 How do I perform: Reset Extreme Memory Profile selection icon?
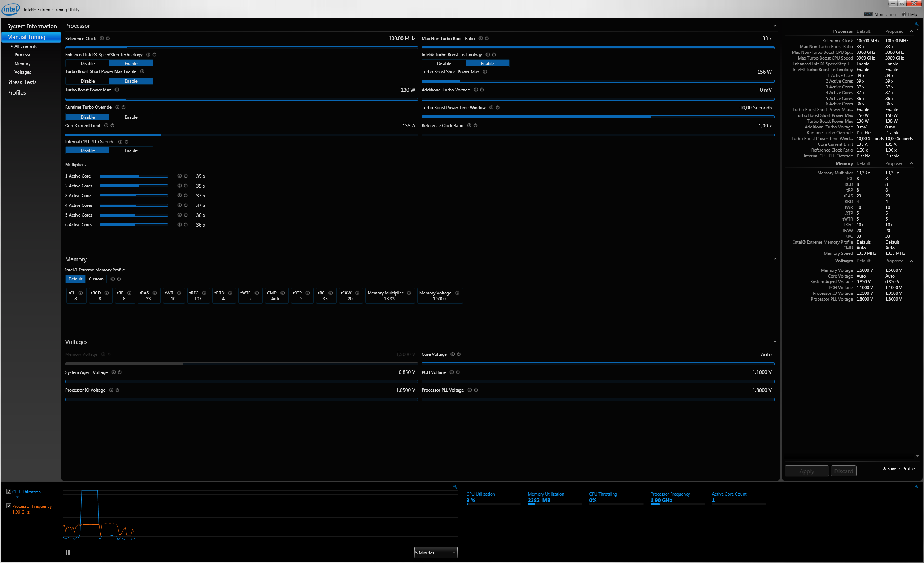click(x=119, y=279)
